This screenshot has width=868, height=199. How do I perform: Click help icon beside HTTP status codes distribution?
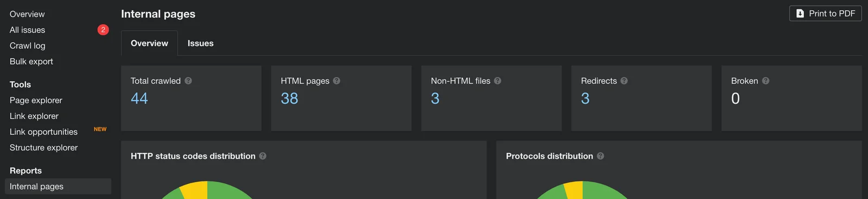(263, 156)
